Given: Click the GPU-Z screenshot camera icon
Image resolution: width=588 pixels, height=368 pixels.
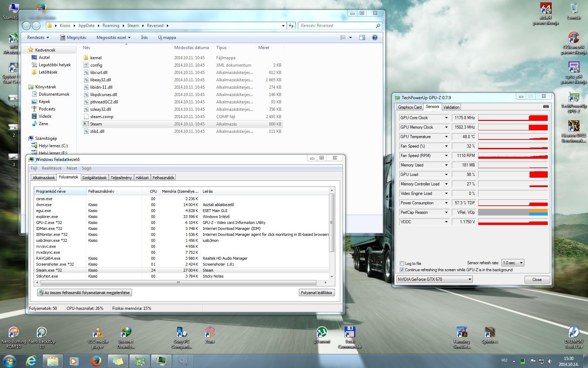Looking at the screenshot, I should (546, 107).
